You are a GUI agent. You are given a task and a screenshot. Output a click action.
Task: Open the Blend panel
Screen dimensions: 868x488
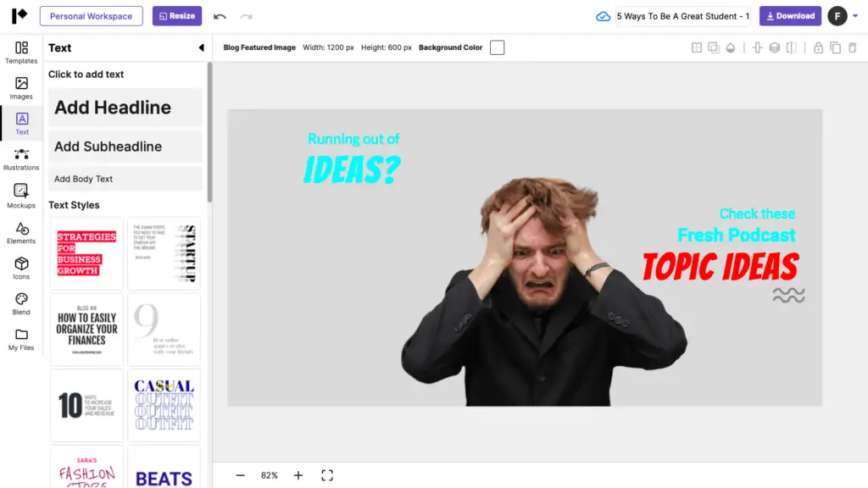click(21, 303)
